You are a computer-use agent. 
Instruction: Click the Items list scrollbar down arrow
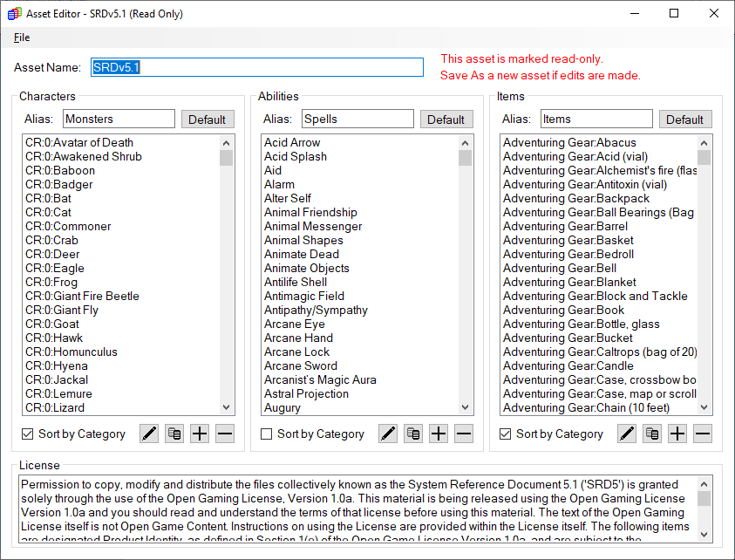[704, 407]
